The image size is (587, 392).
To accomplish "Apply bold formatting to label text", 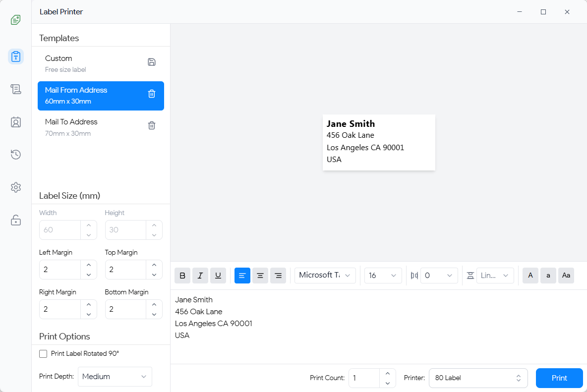I will coord(182,276).
